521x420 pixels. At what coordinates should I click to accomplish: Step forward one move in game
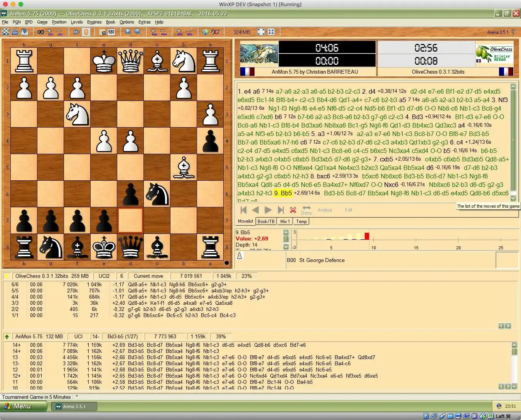268,210
